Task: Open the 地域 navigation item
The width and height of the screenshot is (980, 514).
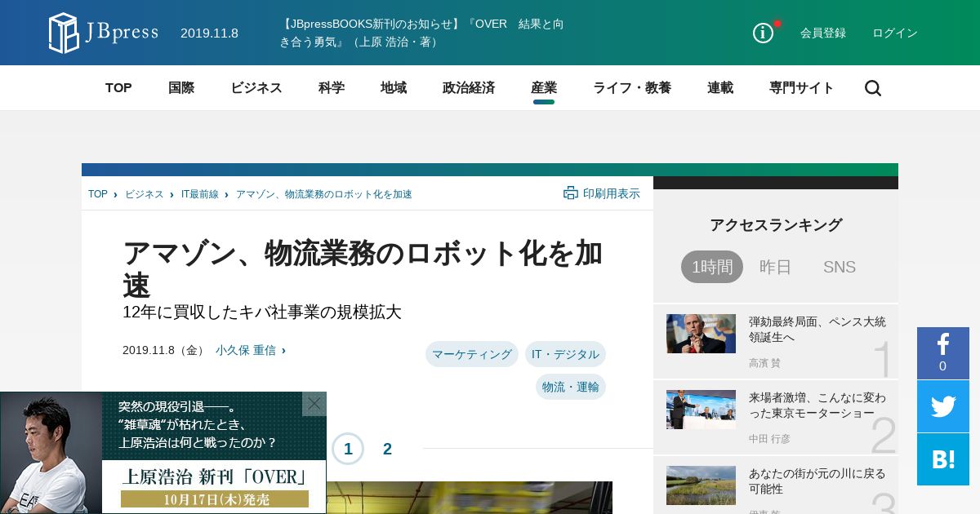Action: (x=394, y=88)
